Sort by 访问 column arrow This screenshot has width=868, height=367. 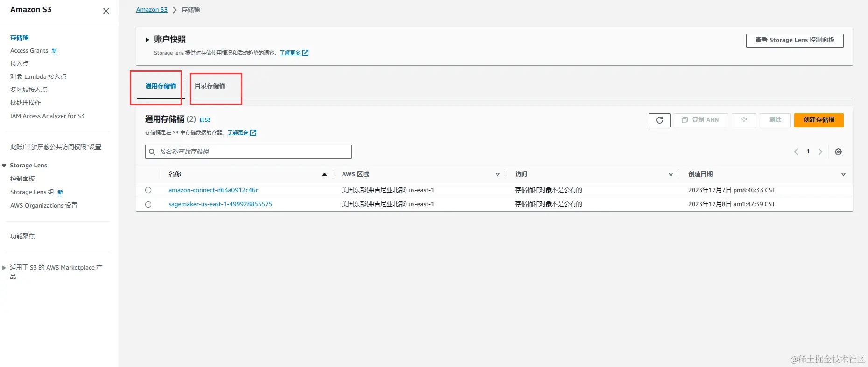[x=671, y=174]
